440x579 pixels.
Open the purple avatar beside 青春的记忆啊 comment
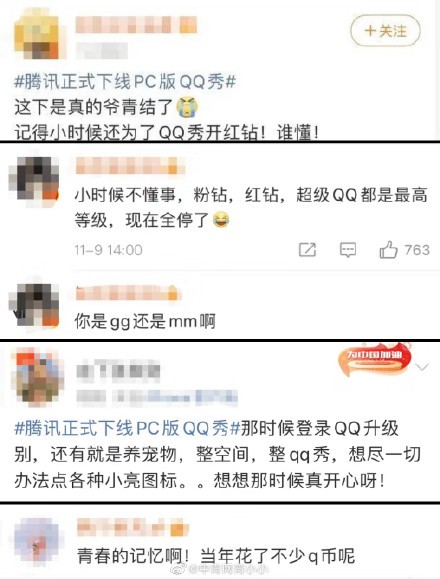coord(36,542)
